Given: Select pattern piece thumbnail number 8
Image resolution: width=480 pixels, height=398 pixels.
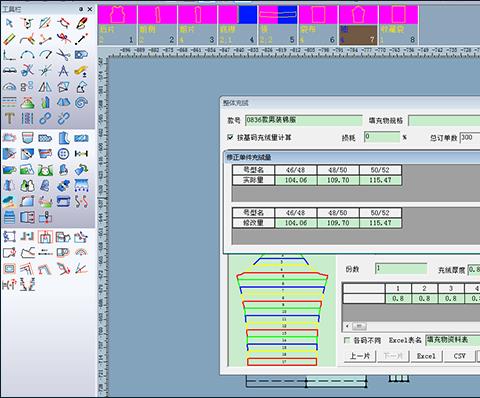Looking at the screenshot, I should point(399,25).
